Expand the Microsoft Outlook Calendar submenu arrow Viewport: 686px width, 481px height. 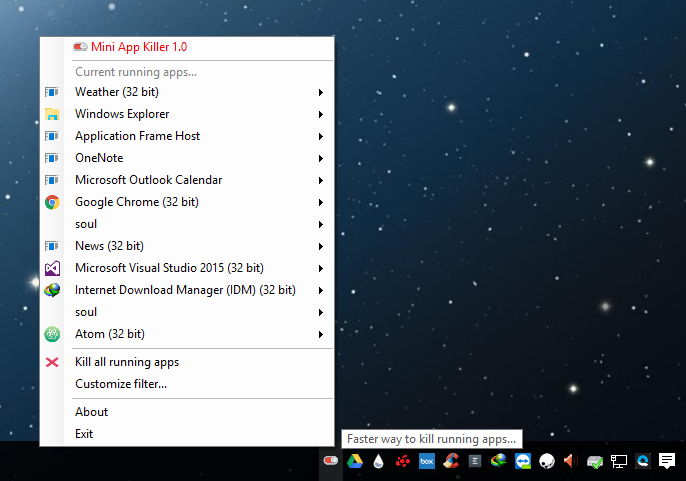click(x=321, y=180)
